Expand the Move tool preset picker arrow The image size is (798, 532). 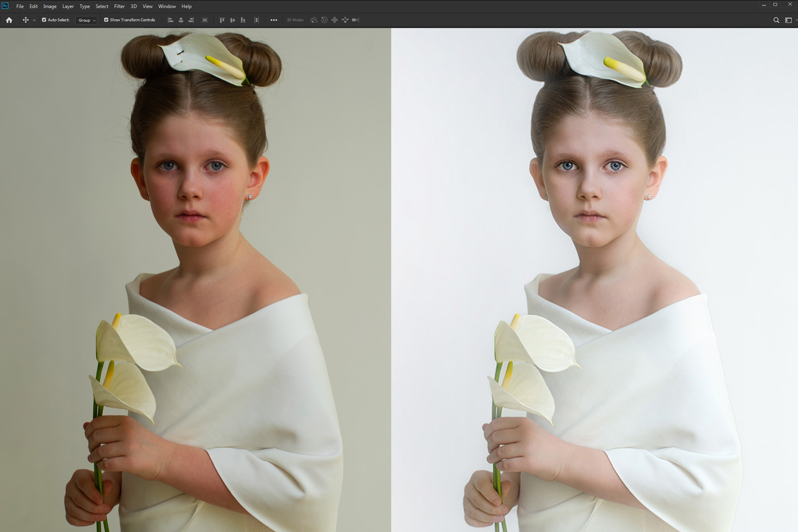34,20
